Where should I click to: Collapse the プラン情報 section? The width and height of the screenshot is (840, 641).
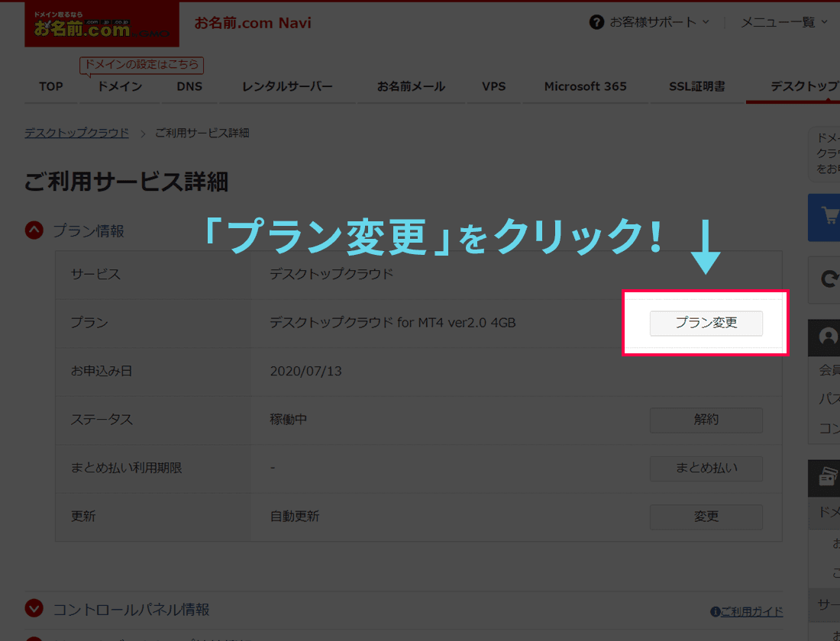[34, 230]
